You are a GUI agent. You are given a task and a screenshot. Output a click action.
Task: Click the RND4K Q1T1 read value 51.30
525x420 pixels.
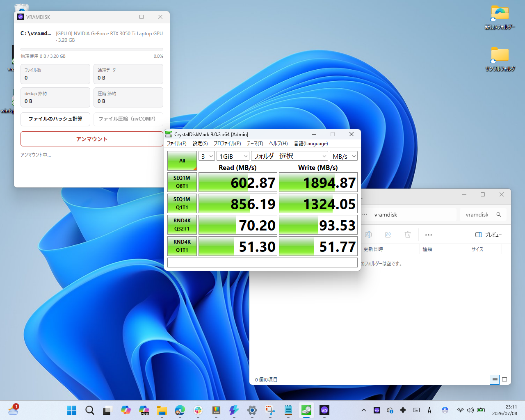(238, 246)
